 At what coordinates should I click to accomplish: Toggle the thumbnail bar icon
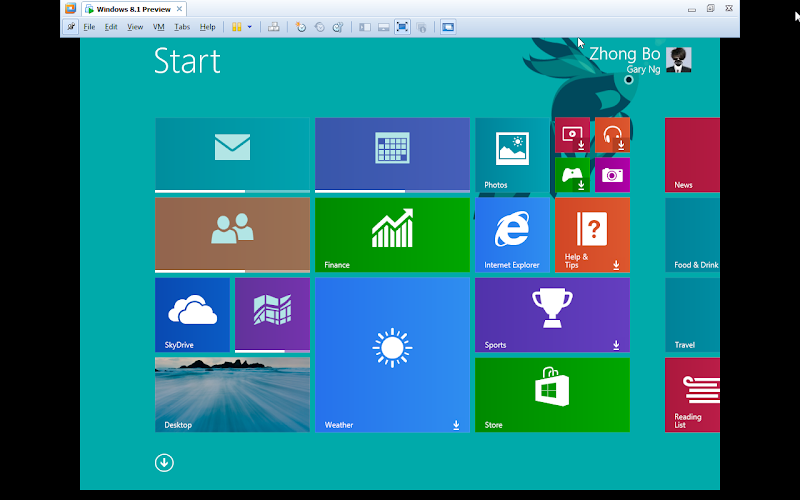pos(384,27)
